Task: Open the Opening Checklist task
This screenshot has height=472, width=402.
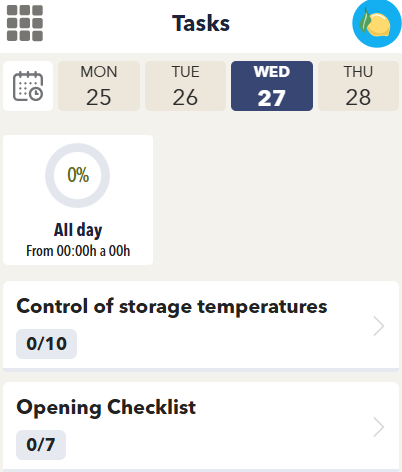Action: [x=201, y=427]
